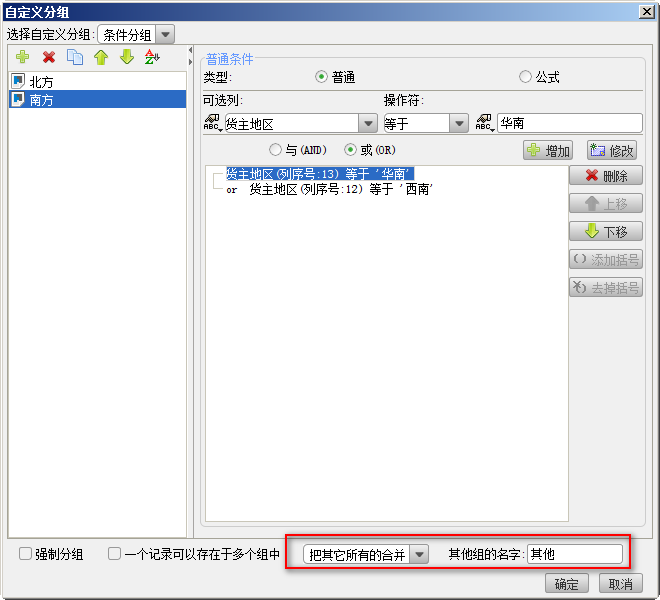
Task: Open 选择自定义分组 dropdown
Action: click(165, 35)
